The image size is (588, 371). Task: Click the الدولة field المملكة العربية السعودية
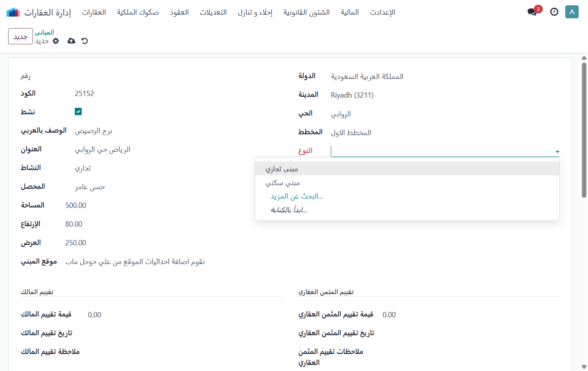pyautogui.click(x=367, y=76)
